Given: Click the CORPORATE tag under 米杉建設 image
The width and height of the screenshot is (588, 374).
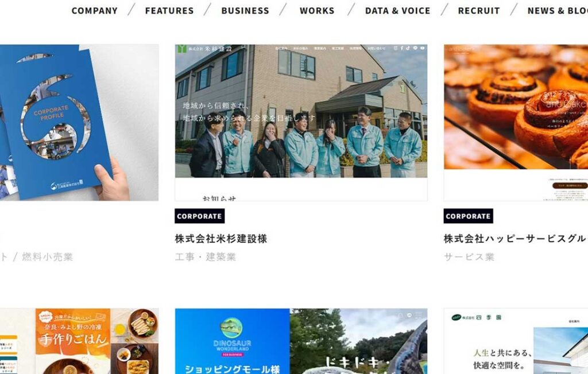Looking at the screenshot, I should 199,216.
